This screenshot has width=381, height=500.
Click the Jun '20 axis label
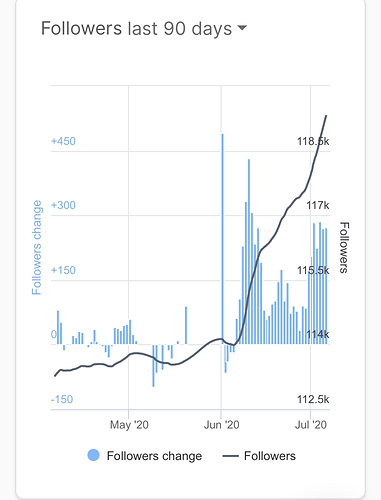[x=222, y=425]
